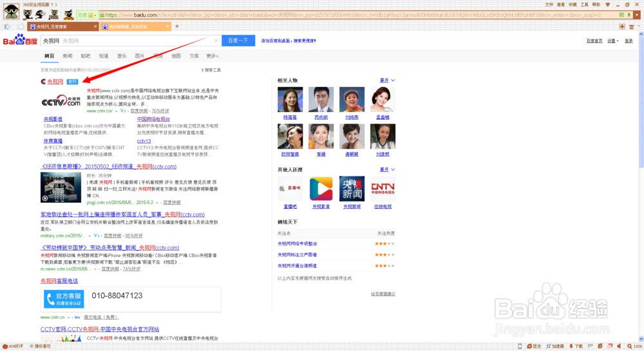Viewport: 644px width, 351px height.
Task: Open the skin (shirt) icon in title bar
Action: point(607,5)
